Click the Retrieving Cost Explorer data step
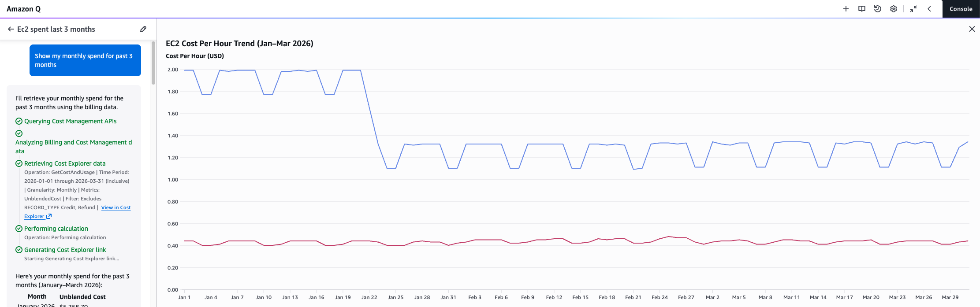This screenshot has height=307, width=980. (x=65, y=163)
